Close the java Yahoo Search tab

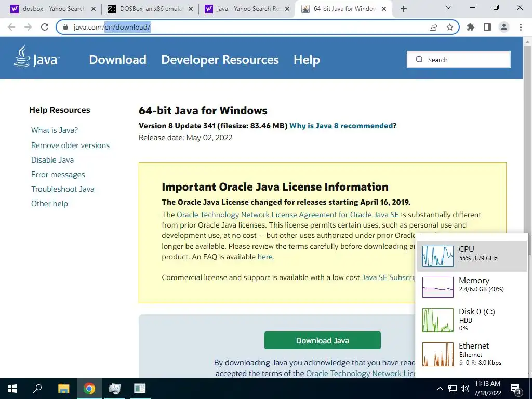287,9
